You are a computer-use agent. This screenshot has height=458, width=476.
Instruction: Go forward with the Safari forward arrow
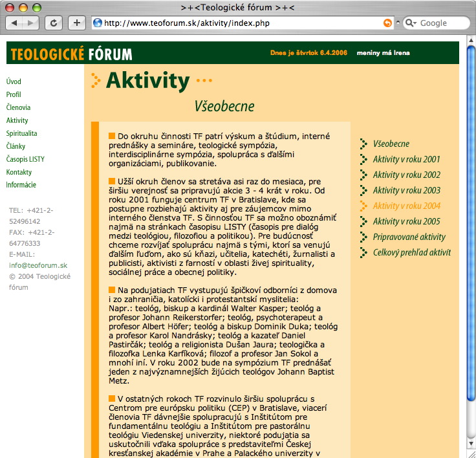point(30,23)
